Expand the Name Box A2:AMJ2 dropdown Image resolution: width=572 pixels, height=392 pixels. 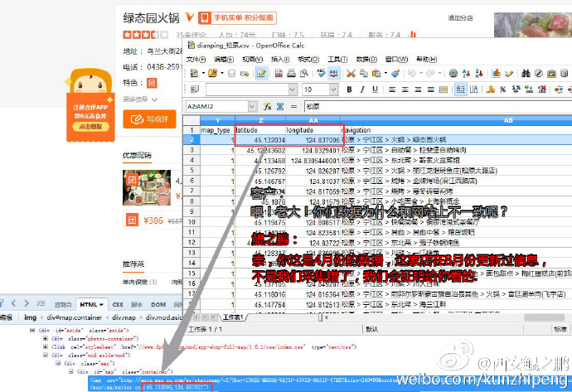252,106
